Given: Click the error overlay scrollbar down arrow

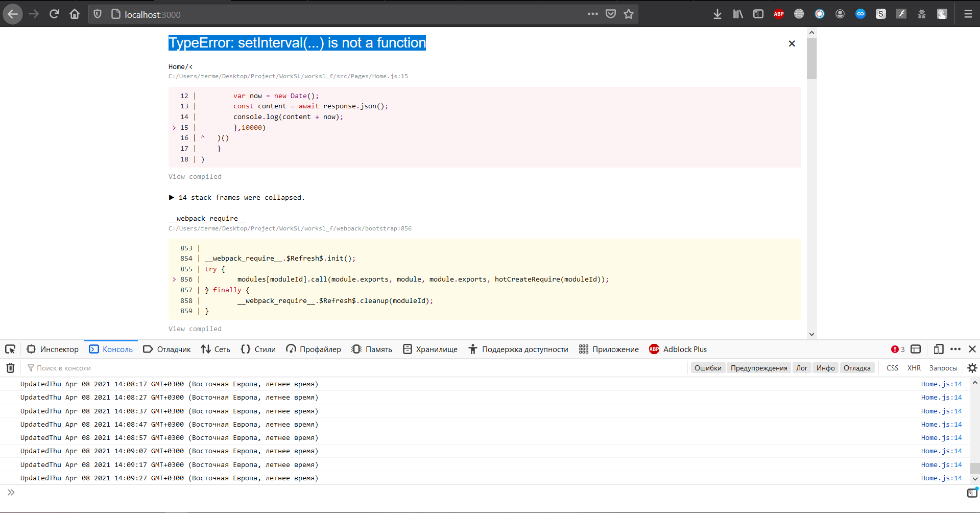Looking at the screenshot, I should pyautogui.click(x=812, y=335).
